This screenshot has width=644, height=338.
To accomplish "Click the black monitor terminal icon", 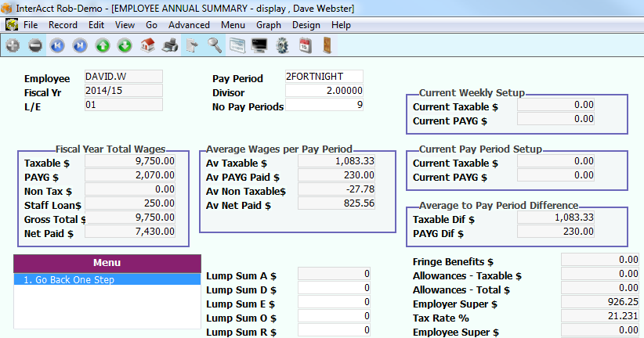I will 259,45.
